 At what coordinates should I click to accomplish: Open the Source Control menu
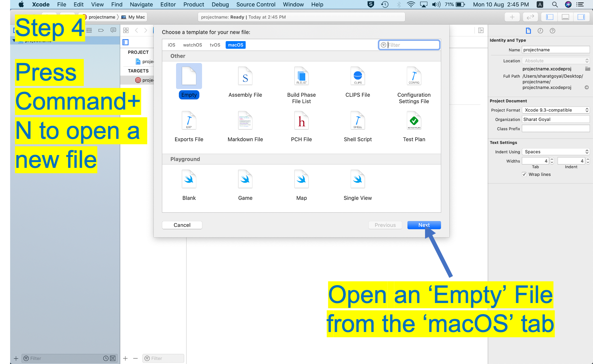pyautogui.click(x=256, y=4)
